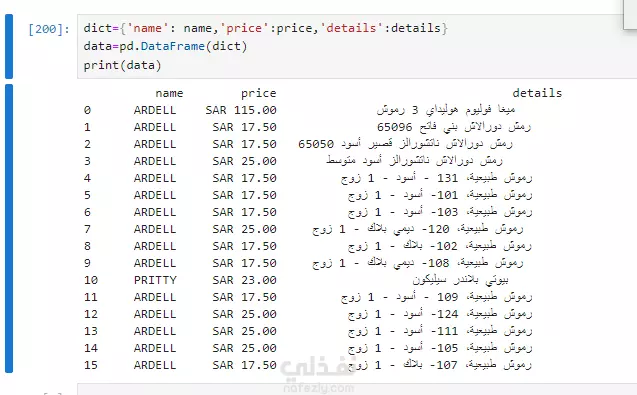Click the panel edge in top-right corner
The width and height of the screenshot is (637, 395).
[630, 14]
